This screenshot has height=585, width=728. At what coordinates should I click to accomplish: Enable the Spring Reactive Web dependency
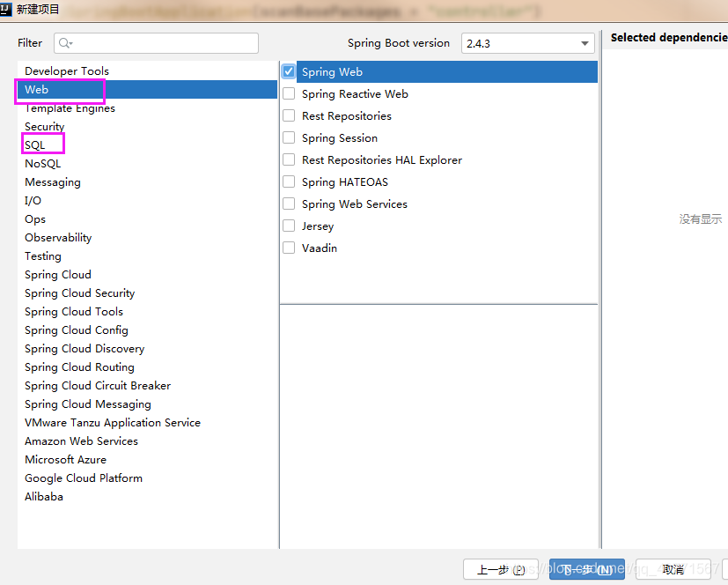click(288, 93)
